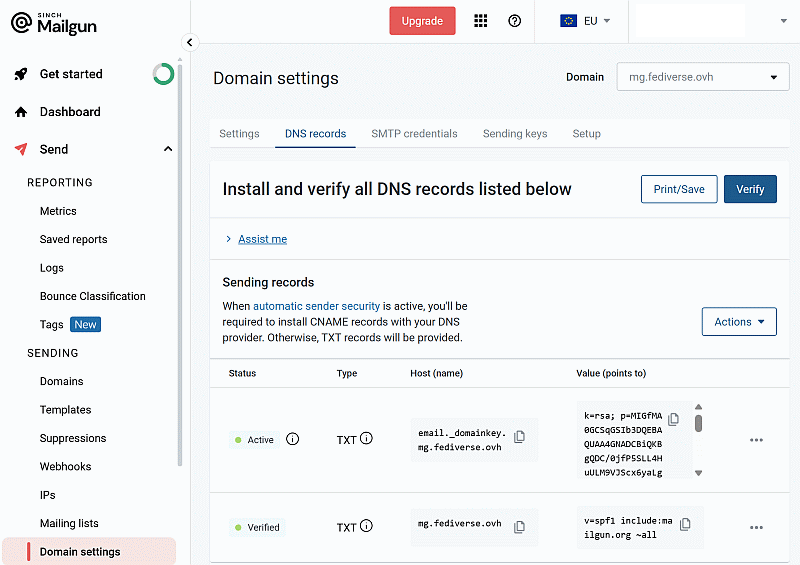Collapse the sidebar with the arrow button
This screenshot has width=800, height=565.
190,42
